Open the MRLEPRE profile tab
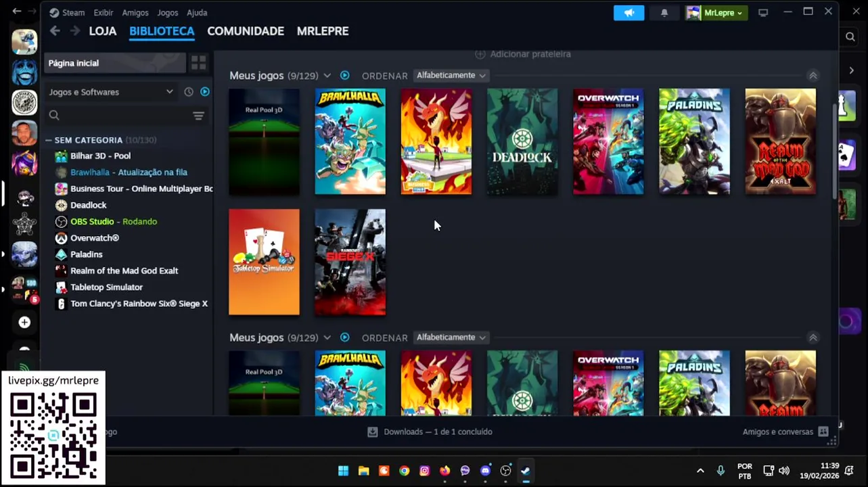The width and height of the screenshot is (868, 487). [323, 31]
